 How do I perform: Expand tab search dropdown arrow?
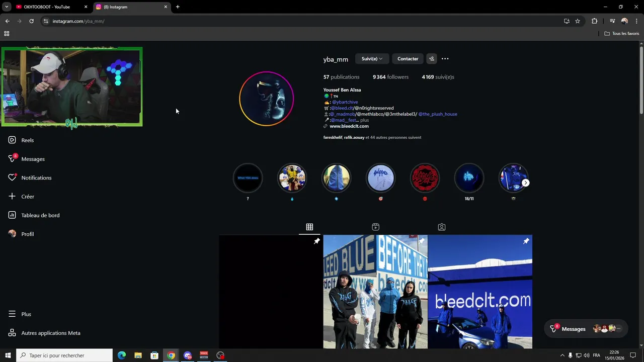[x=7, y=7]
